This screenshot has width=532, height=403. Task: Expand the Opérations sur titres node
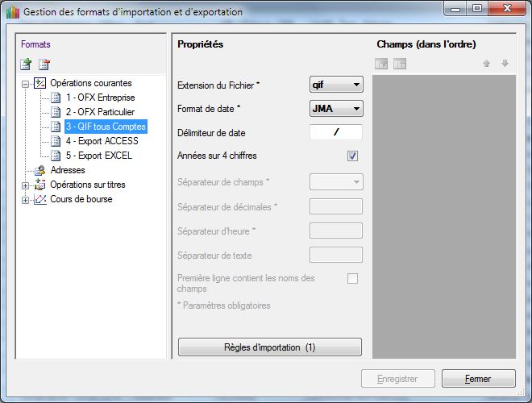click(x=26, y=185)
